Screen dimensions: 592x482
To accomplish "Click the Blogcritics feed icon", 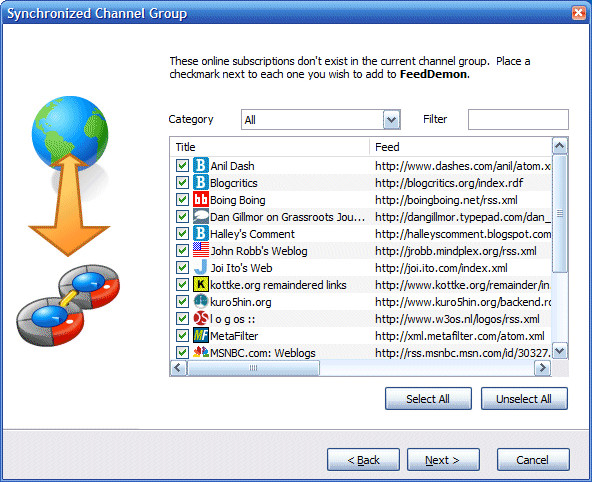I will click(x=200, y=182).
